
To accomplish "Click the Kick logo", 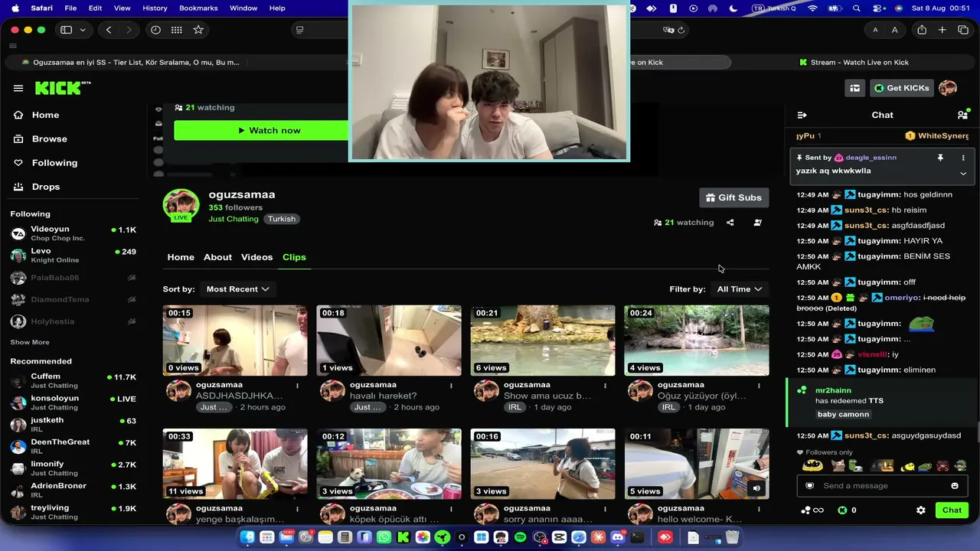I will click(x=63, y=88).
